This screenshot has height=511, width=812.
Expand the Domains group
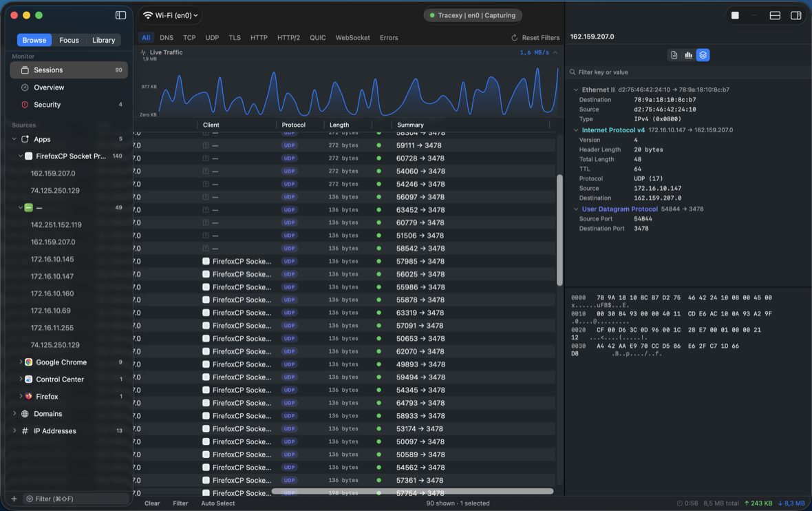click(x=14, y=413)
